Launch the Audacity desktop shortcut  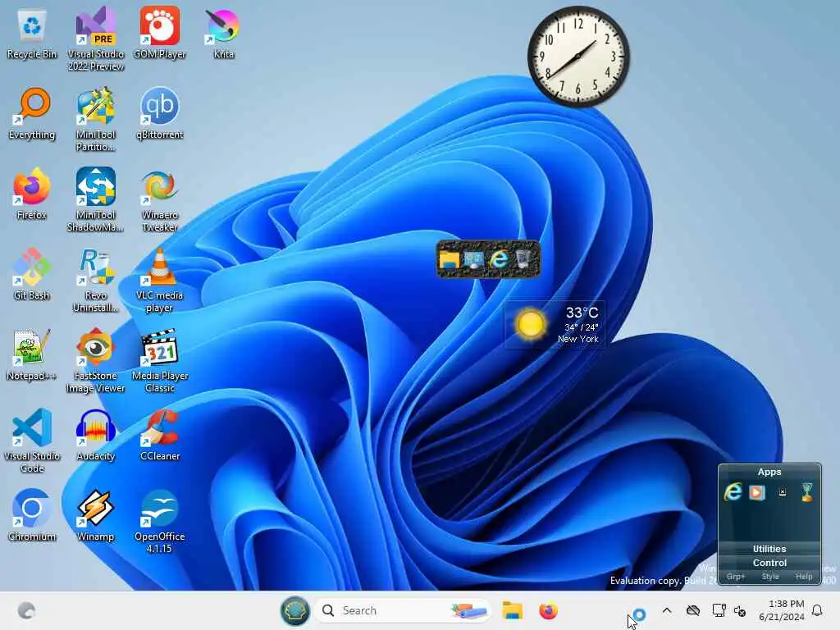click(95, 436)
